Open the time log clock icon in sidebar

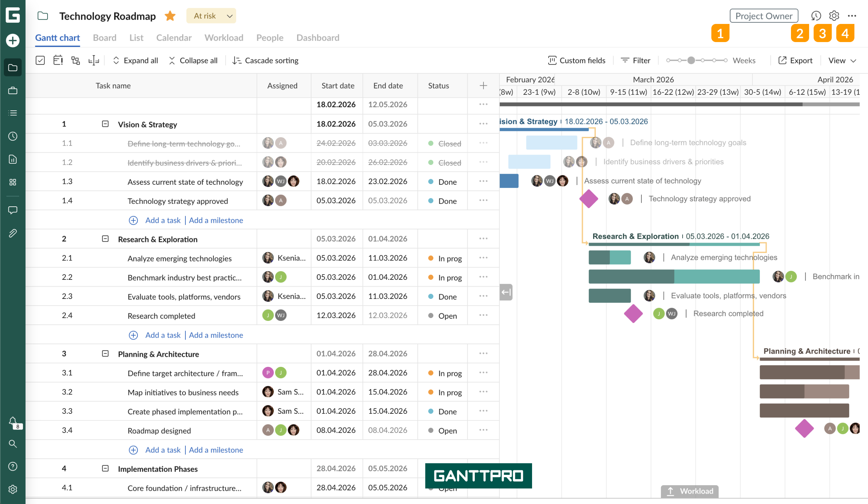click(x=13, y=136)
